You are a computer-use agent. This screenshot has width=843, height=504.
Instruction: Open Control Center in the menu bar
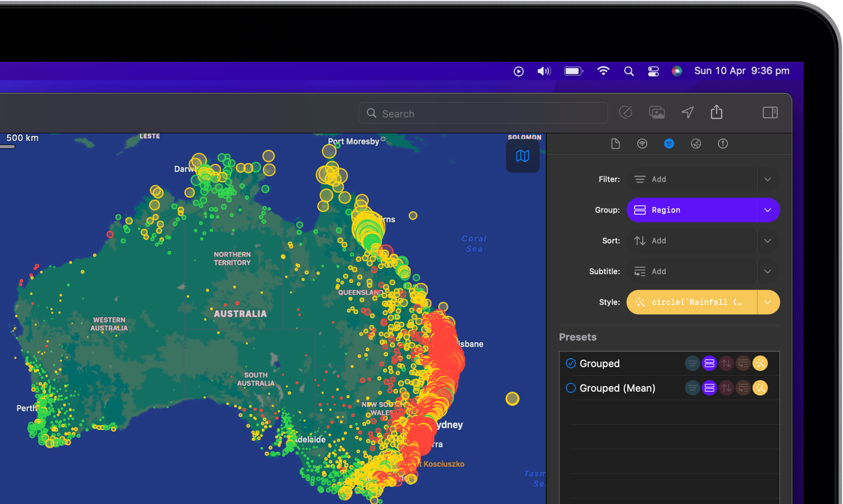tap(653, 71)
